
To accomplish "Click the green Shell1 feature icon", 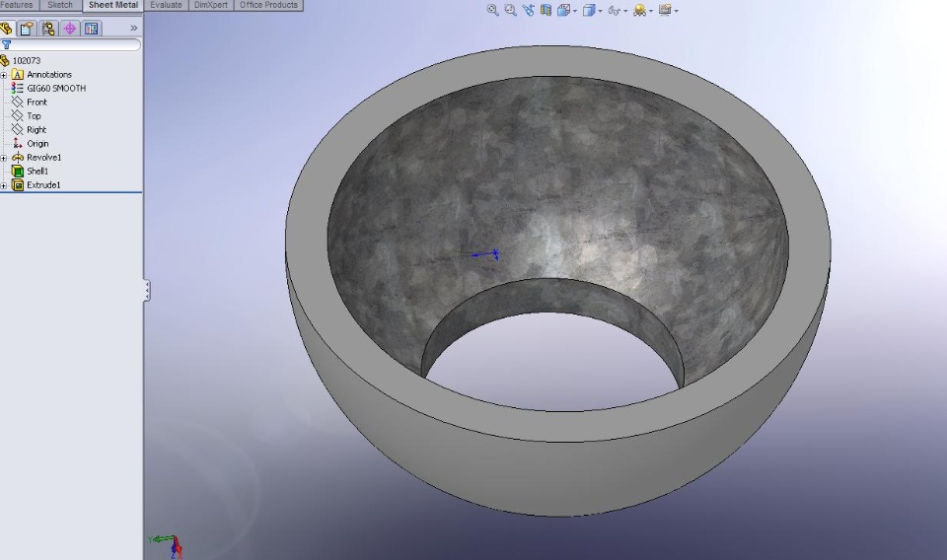I will [18, 172].
